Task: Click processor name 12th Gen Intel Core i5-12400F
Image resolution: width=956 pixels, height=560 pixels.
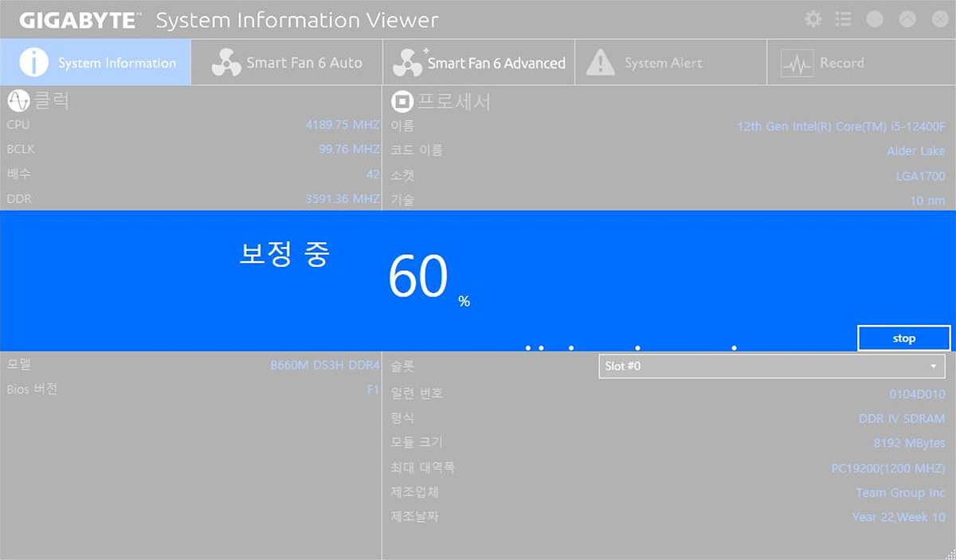Action: click(x=841, y=126)
